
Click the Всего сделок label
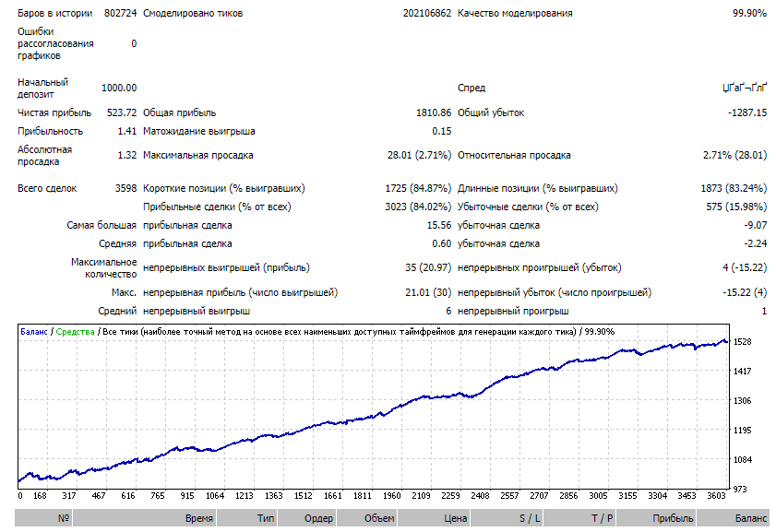coord(47,188)
